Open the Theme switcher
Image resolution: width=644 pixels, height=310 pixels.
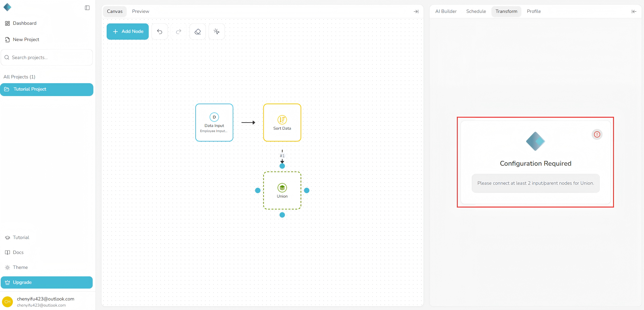20,268
